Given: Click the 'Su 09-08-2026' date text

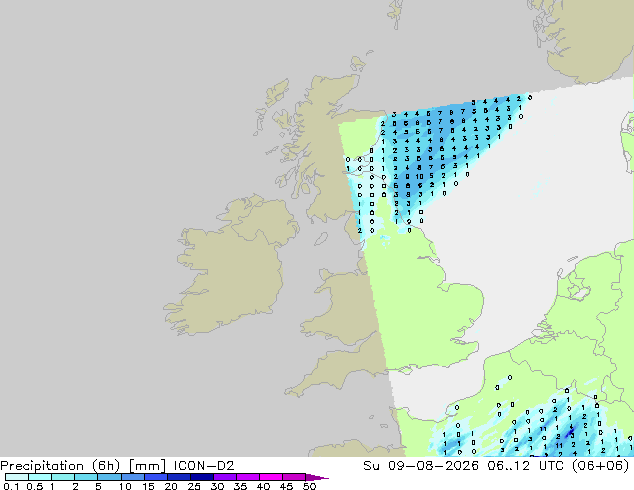Looking at the screenshot, I should (421, 466).
